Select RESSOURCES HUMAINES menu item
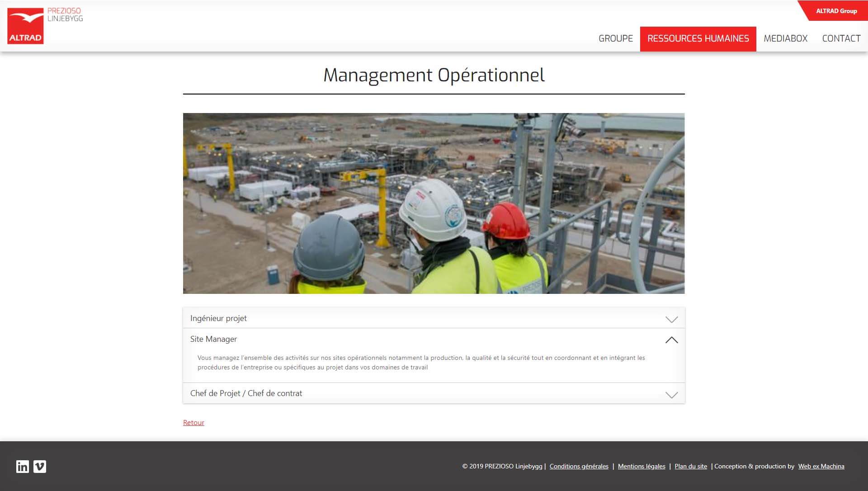The width and height of the screenshot is (868, 491). pos(698,38)
